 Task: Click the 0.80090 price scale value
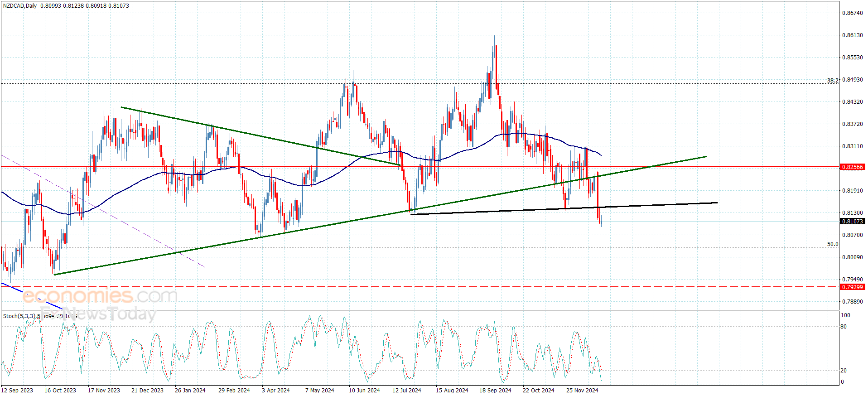(x=852, y=257)
